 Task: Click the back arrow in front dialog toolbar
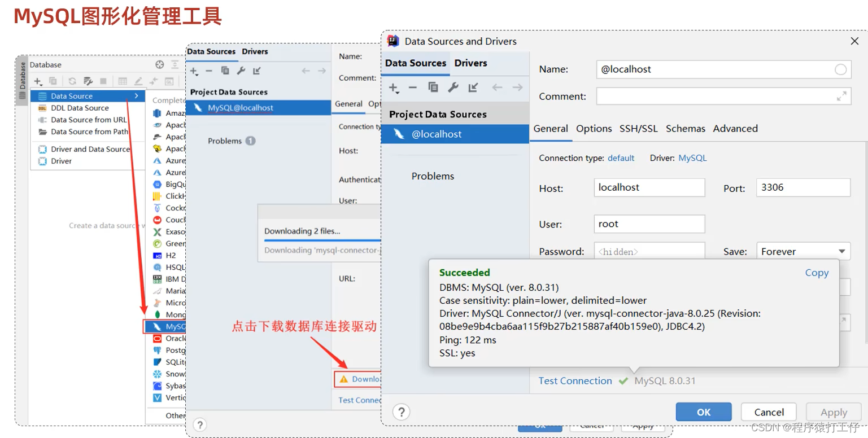click(497, 87)
